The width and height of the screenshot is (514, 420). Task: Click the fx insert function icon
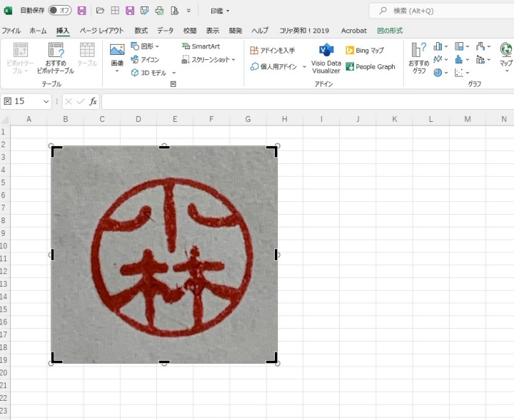click(x=93, y=101)
